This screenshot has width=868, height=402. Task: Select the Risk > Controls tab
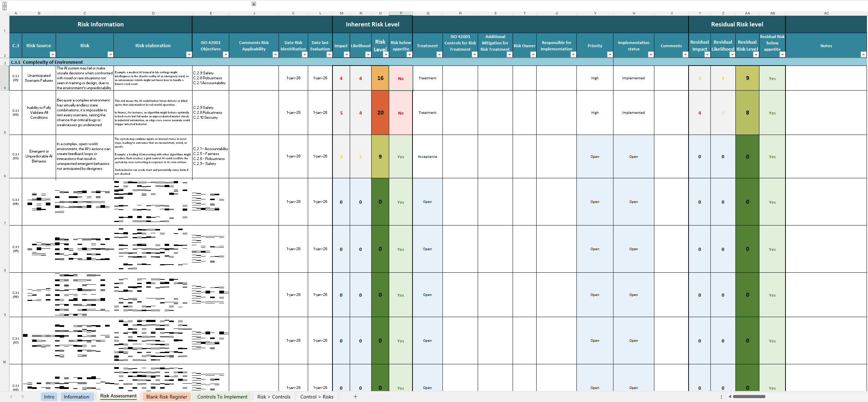click(x=274, y=397)
